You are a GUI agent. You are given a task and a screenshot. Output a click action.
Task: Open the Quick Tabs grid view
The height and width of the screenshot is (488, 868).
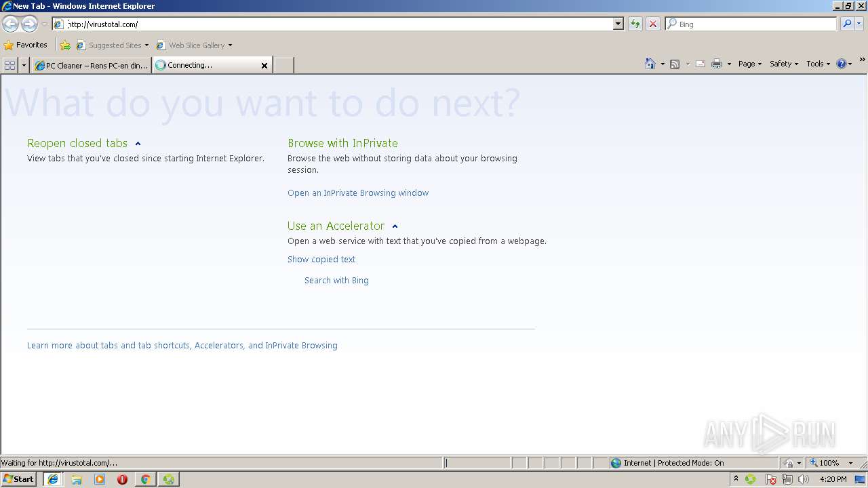pyautogui.click(x=10, y=65)
